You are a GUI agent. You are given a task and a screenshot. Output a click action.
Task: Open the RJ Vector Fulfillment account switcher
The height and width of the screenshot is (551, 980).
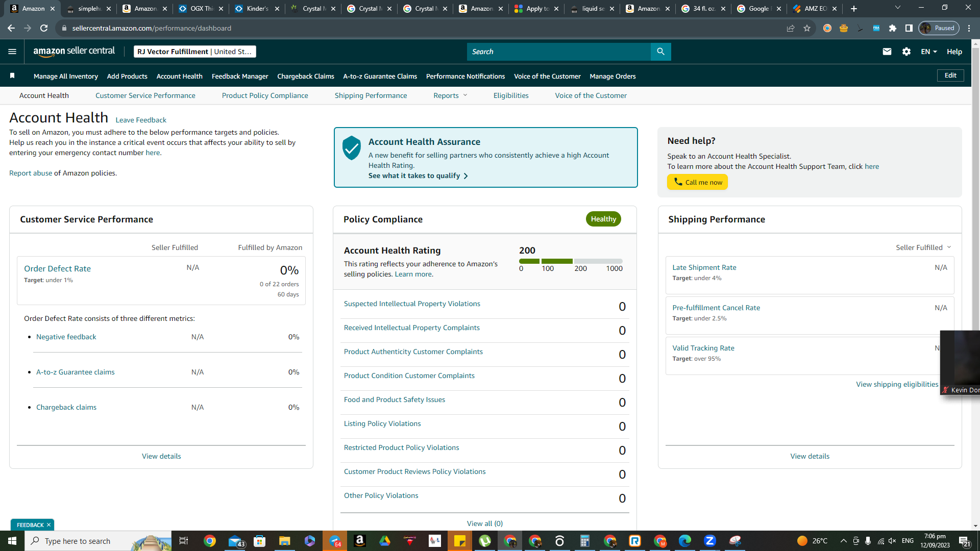[x=194, y=52]
